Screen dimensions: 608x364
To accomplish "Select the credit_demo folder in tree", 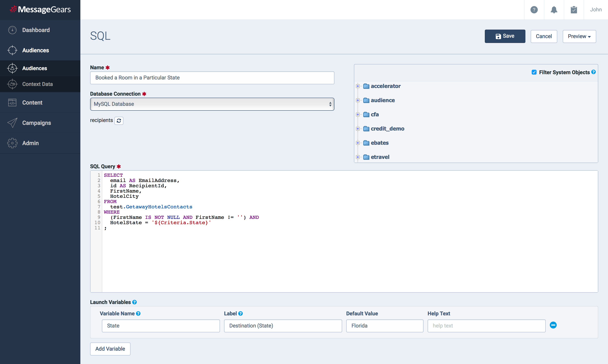I will pos(387,128).
